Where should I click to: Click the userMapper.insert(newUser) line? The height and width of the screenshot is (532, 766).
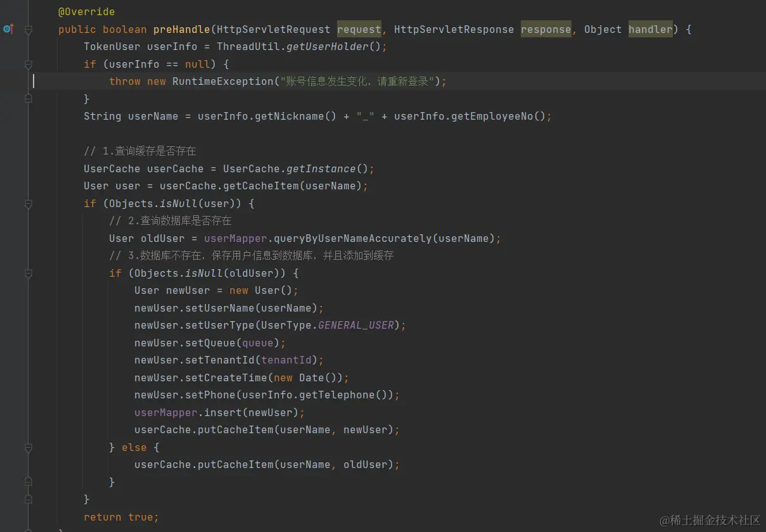click(219, 413)
